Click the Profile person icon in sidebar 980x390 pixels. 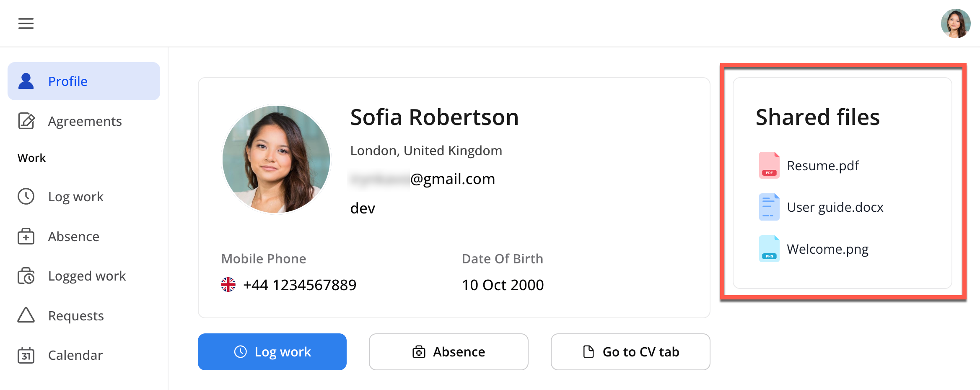(x=26, y=81)
